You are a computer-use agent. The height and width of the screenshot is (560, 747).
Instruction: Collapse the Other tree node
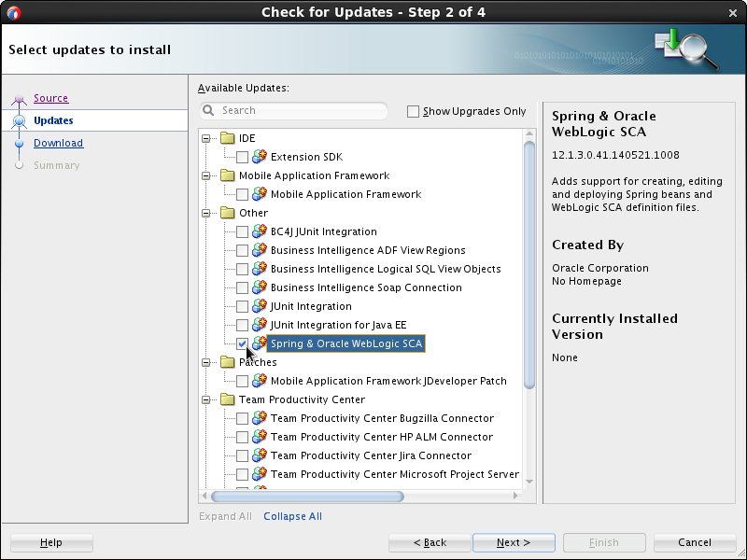pyautogui.click(x=205, y=213)
